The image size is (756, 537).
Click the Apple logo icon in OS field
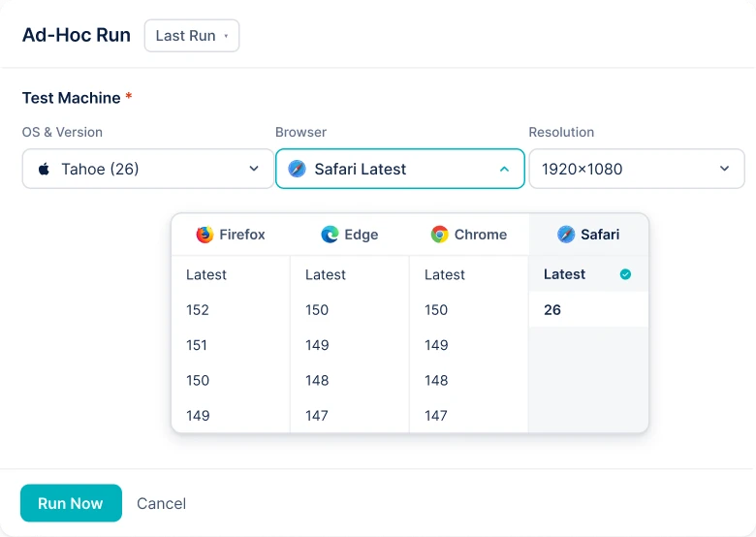44,169
